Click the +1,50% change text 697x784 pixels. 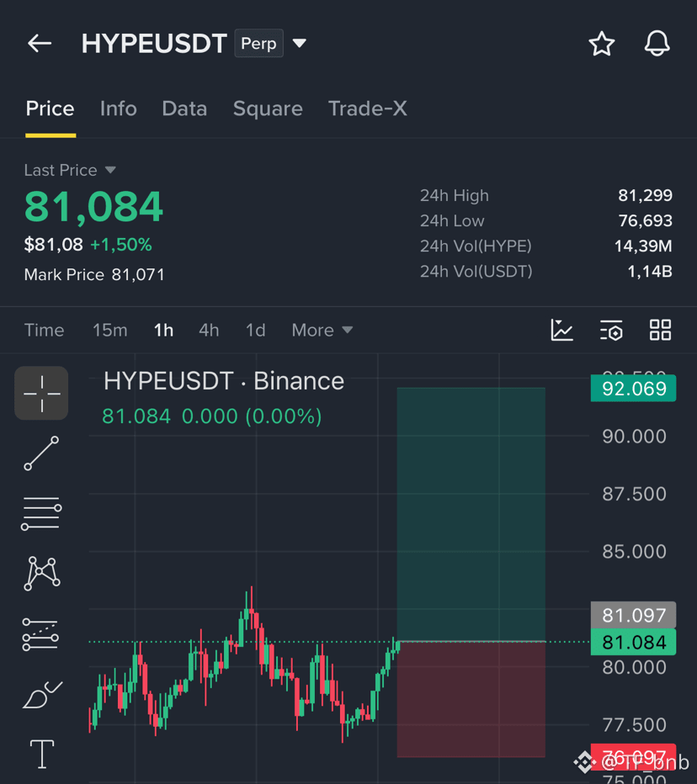pos(120,245)
